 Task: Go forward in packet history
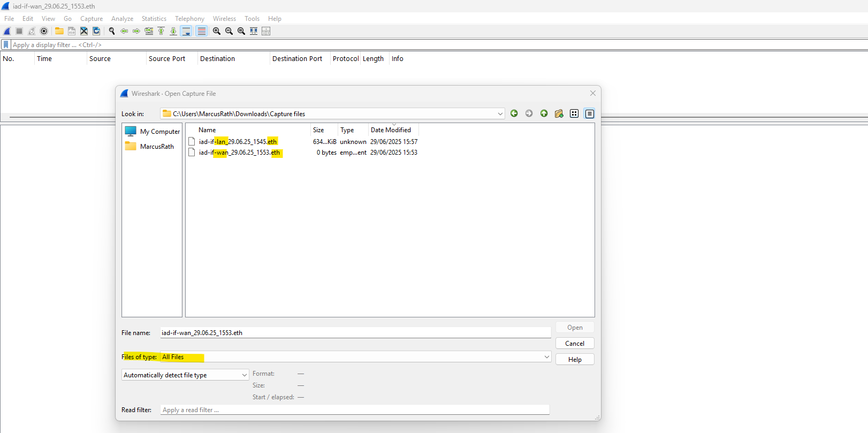tap(136, 31)
